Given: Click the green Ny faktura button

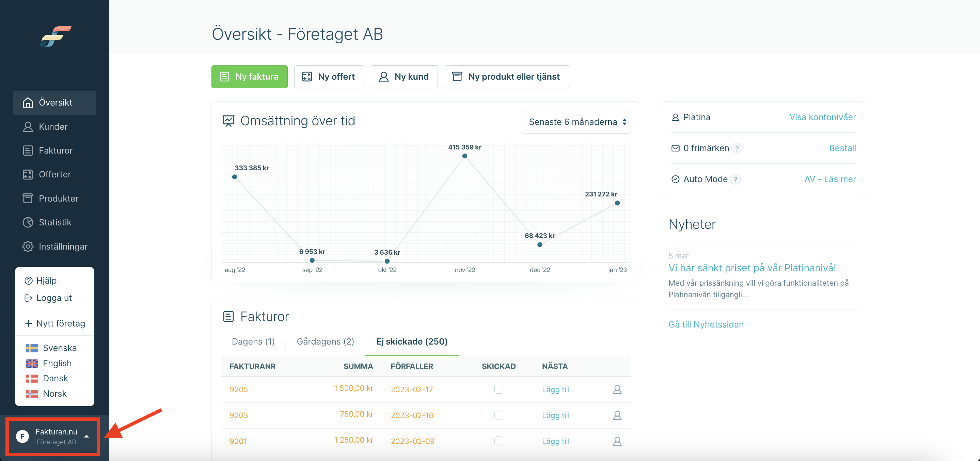Looking at the screenshot, I should click(x=249, y=77).
